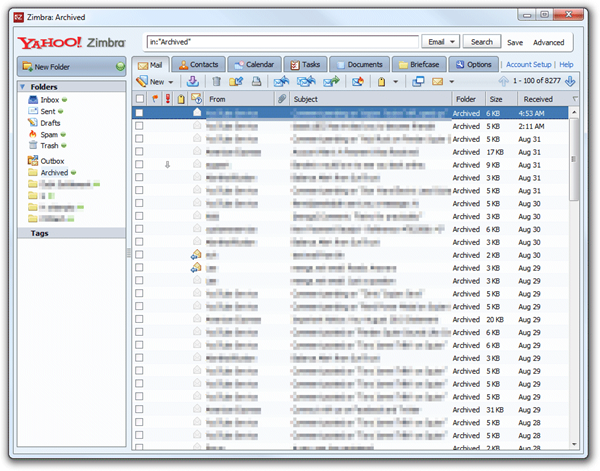Sort by the Subject column header
The width and height of the screenshot is (600, 471).
370,99
